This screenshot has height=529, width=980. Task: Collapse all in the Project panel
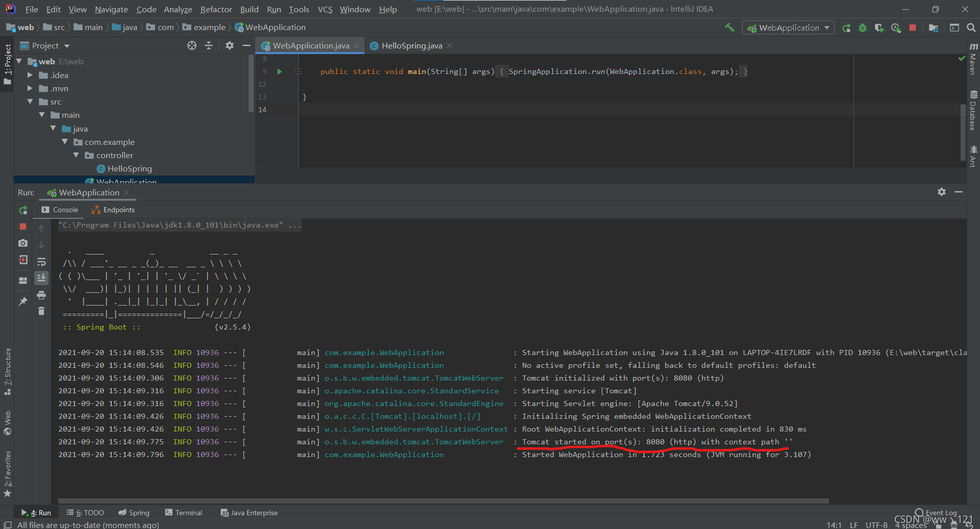pos(209,45)
